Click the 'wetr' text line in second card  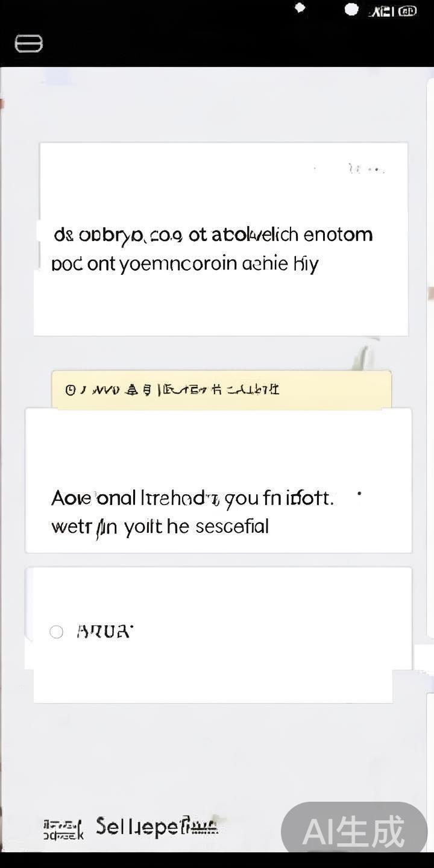160,527
